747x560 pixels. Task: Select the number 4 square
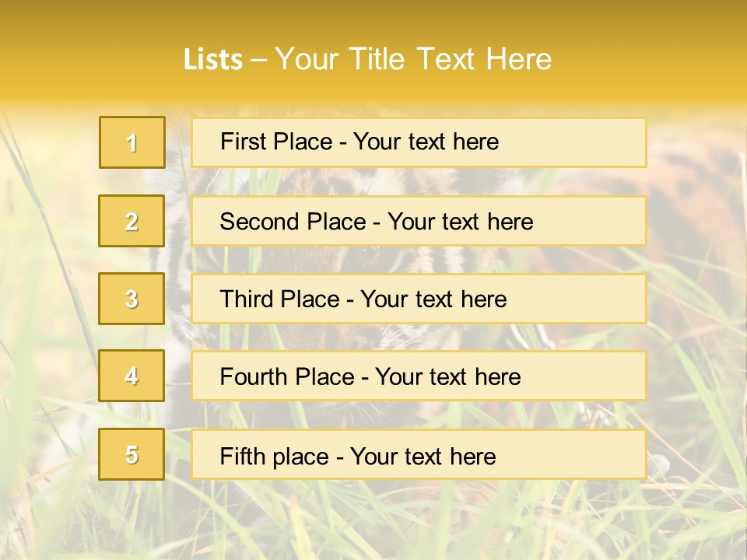pyautogui.click(x=132, y=376)
